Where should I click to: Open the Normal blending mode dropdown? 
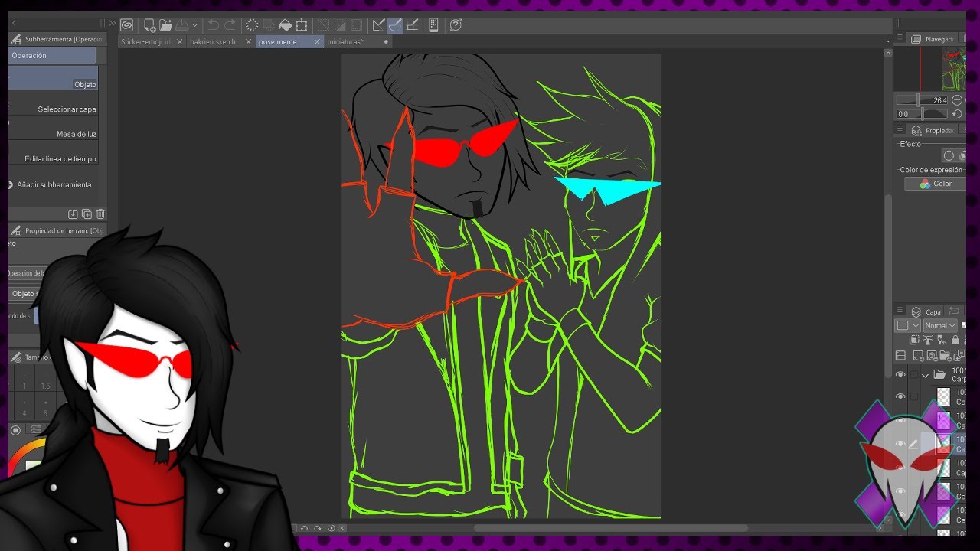click(x=940, y=325)
